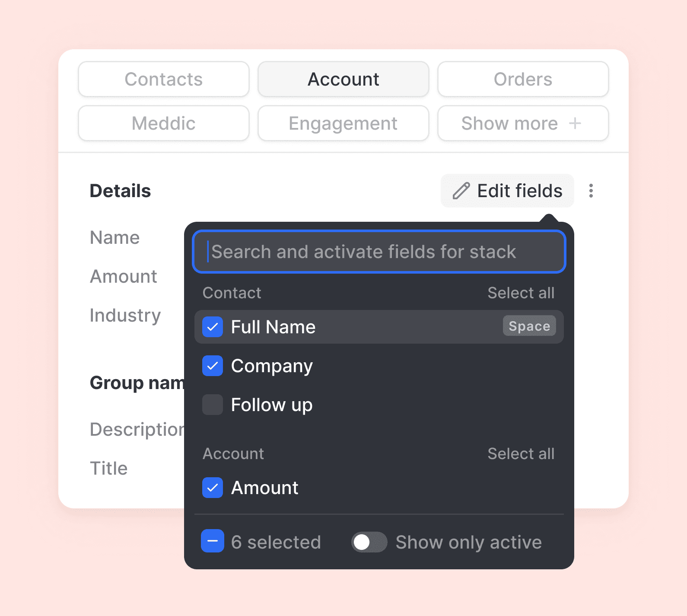Switch to the Contacts tab
687x616 pixels.
tap(164, 80)
